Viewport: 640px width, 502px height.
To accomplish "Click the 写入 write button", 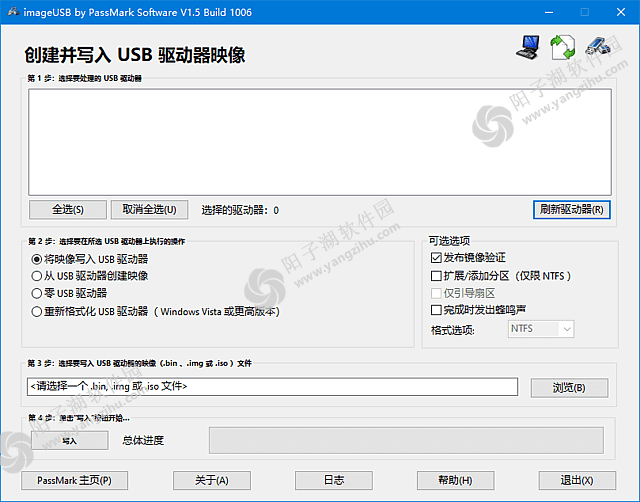I will [x=69, y=441].
